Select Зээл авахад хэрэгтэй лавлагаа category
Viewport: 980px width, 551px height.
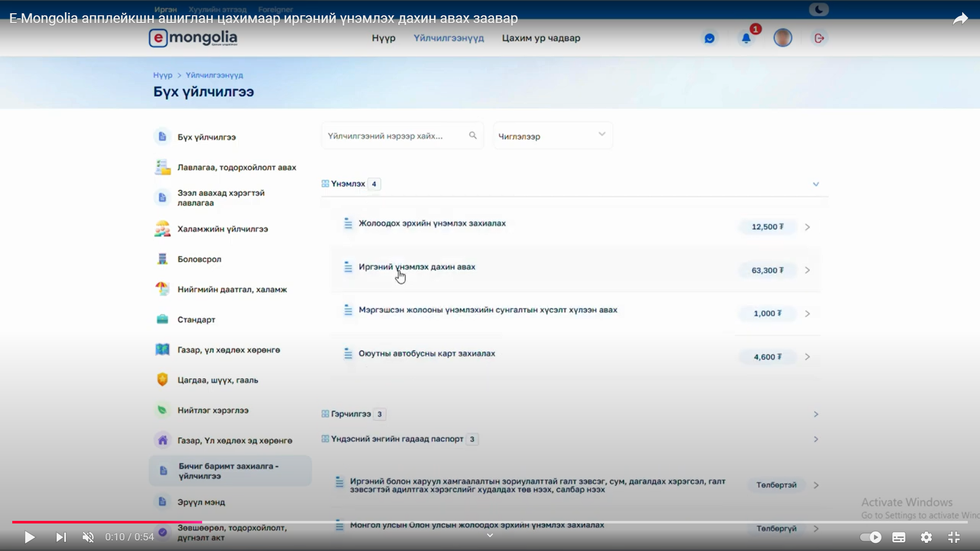pos(220,198)
